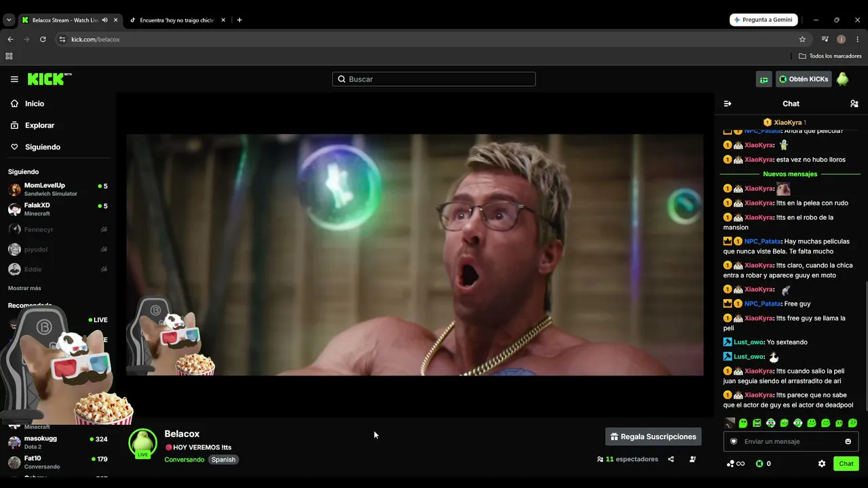868x488 pixels.
Task: Open the browser media controls icon
Action: tap(825, 39)
